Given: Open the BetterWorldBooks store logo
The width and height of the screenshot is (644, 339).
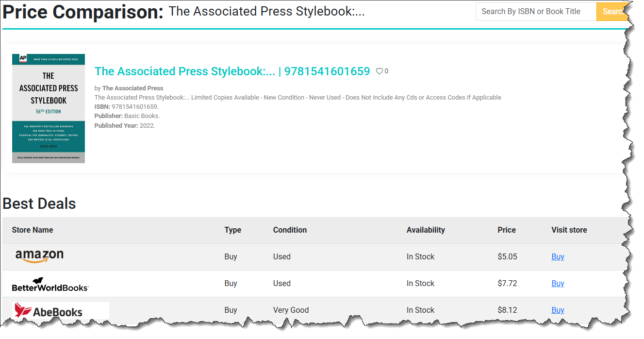Looking at the screenshot, I should pos(50,285).
